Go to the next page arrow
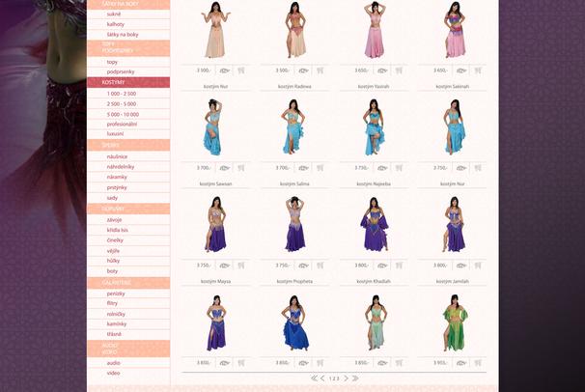 [347, 378]
